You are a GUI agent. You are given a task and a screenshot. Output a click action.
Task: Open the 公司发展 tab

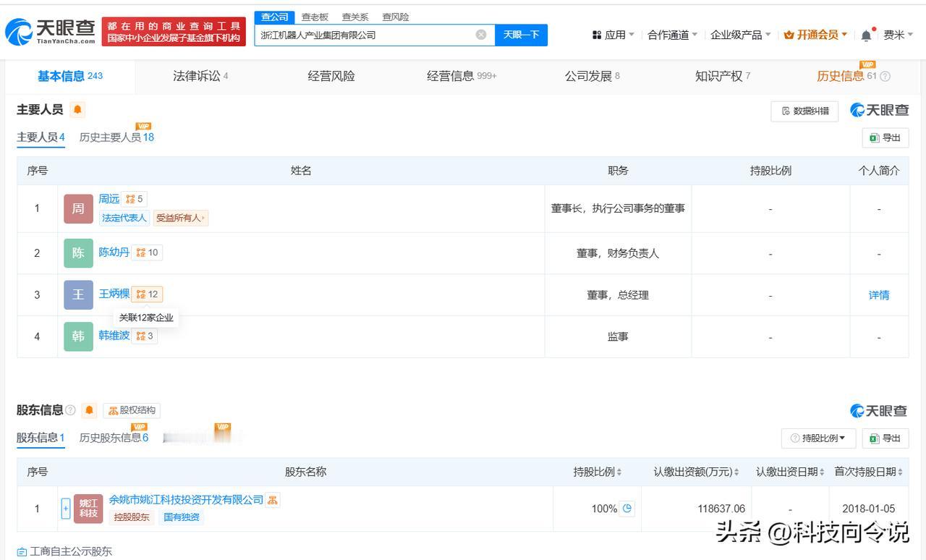pyautogui.click(x=592, y=76)
